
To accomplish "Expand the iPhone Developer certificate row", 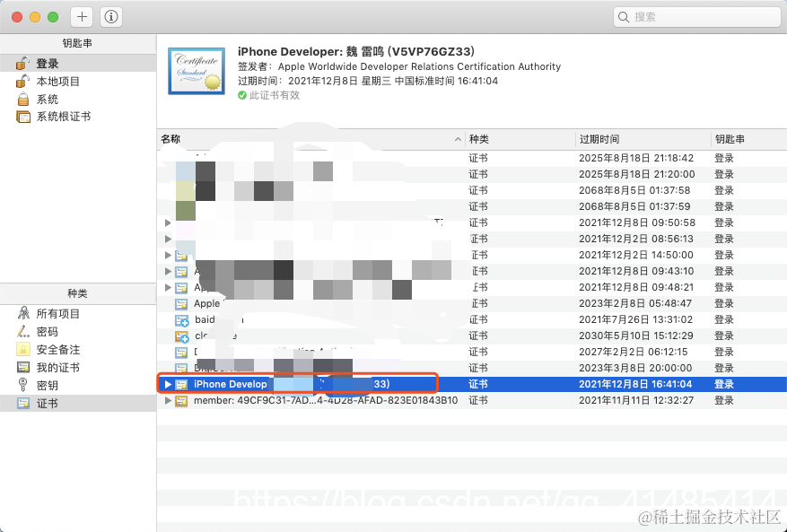I will click(x=168, y=385).
